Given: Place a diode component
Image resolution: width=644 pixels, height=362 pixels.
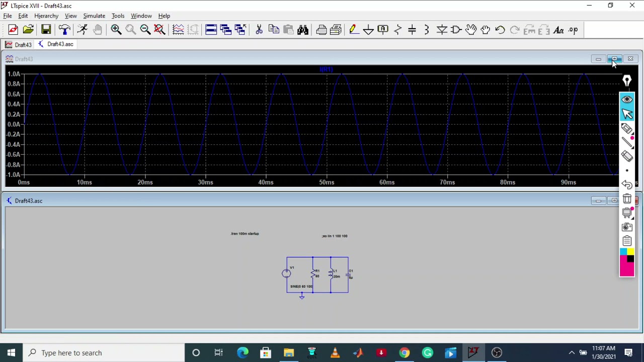Looking at the screenshot, I should click(441, 30).
